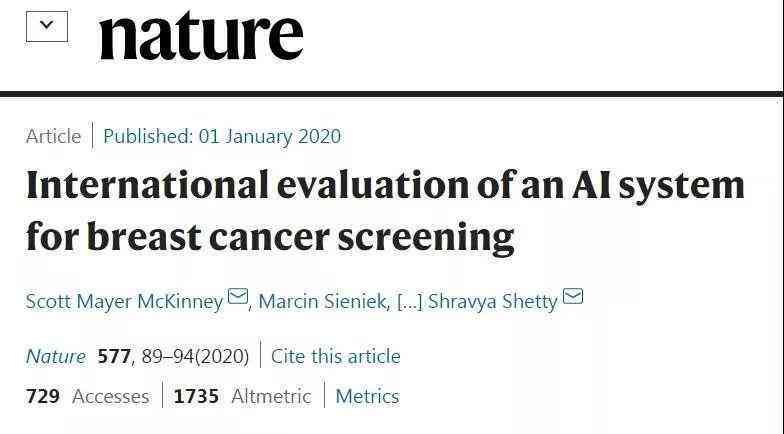Open Marcin Sieniek author link
This screenshot has width=784, height=434.
coord(322,302)
